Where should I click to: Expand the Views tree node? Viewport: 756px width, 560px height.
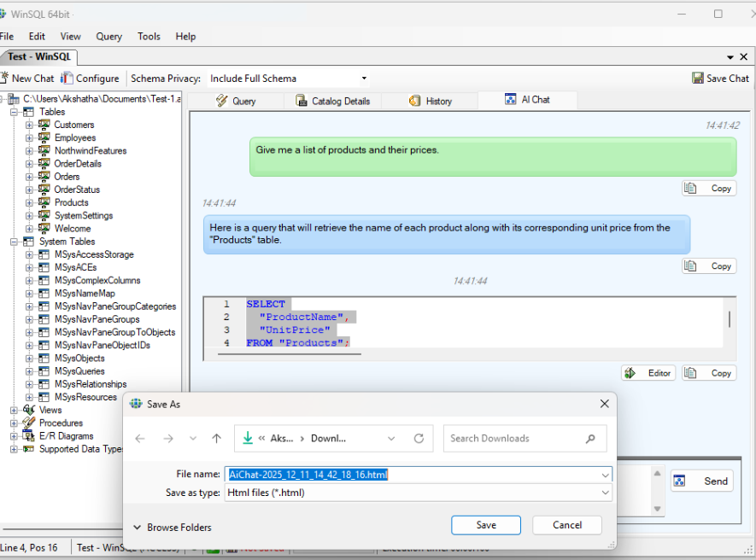coord(14,411)
